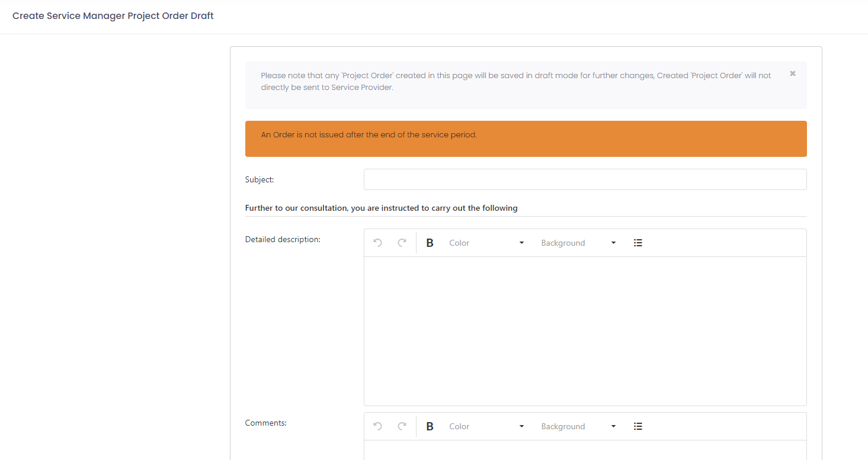Click the orange service period warning banner

(x=526, y=139)
